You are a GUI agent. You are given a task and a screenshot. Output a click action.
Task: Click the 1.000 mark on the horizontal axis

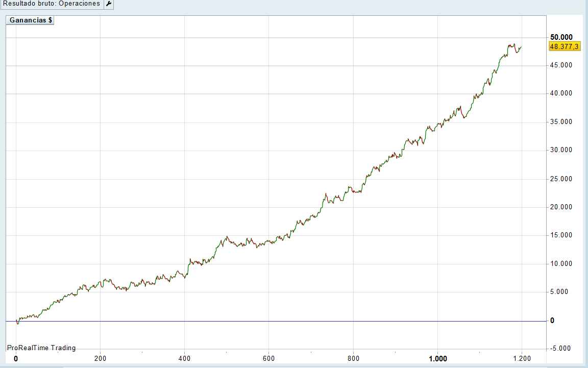pyautogui.click(x=438, y=359)
